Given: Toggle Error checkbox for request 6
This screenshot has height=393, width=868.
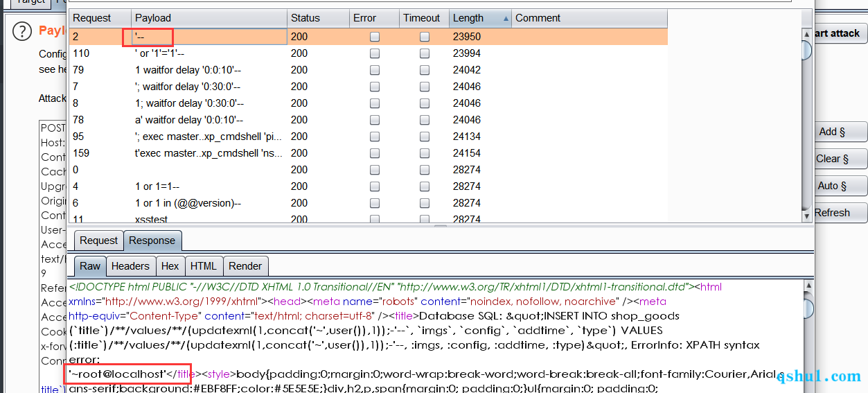Looking at the screenshot, I should tap(375, 203).
